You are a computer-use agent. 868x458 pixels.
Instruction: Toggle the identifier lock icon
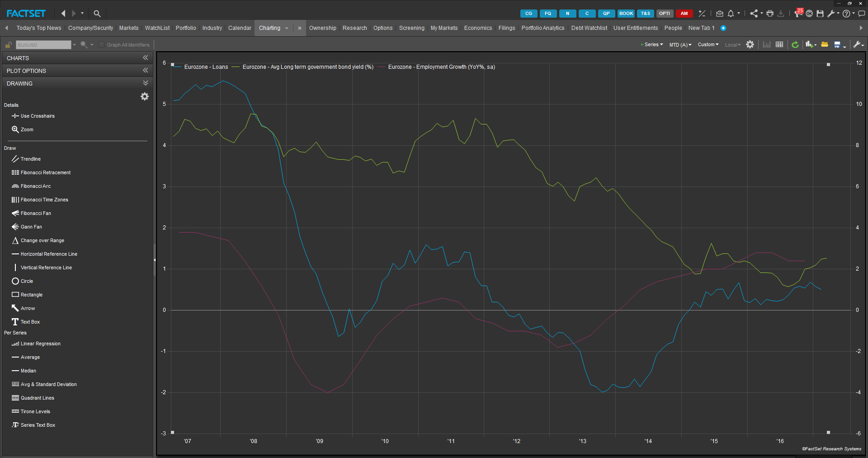click(x=8, y=45)
